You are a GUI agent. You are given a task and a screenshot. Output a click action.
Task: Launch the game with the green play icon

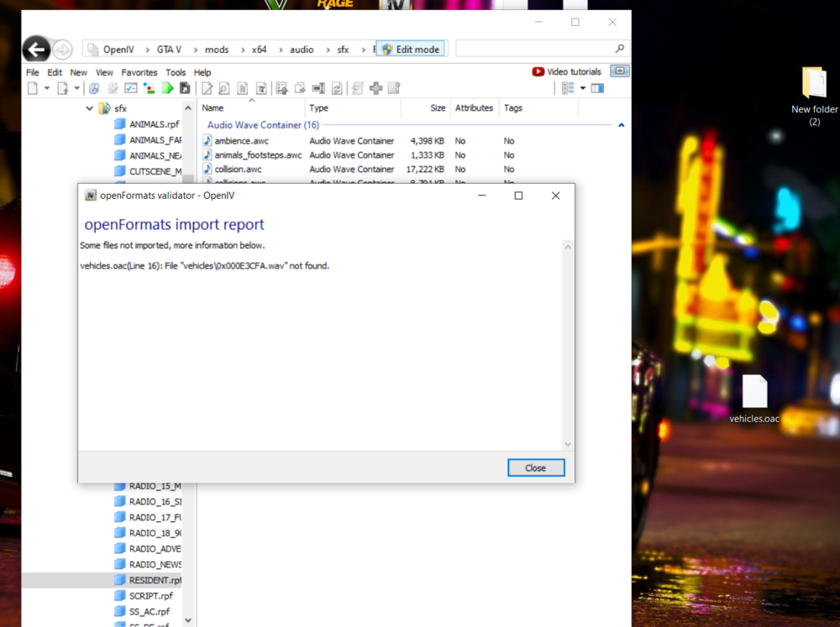point(168,87)
